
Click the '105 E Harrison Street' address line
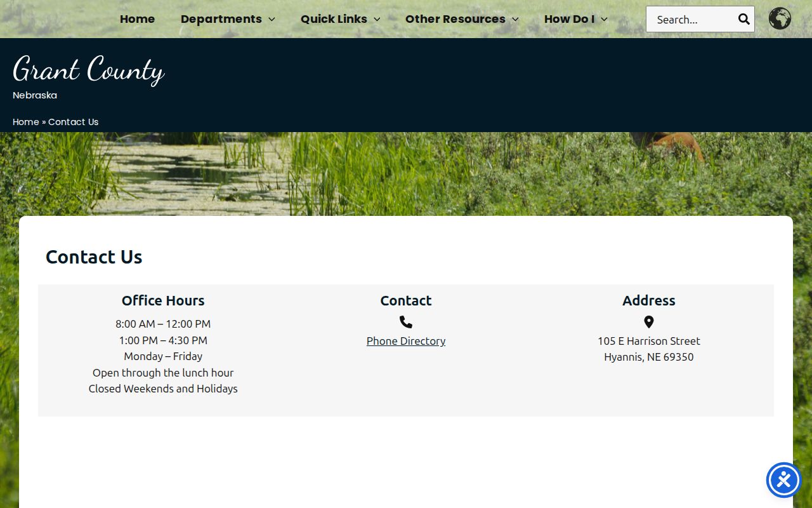[649, 341]
